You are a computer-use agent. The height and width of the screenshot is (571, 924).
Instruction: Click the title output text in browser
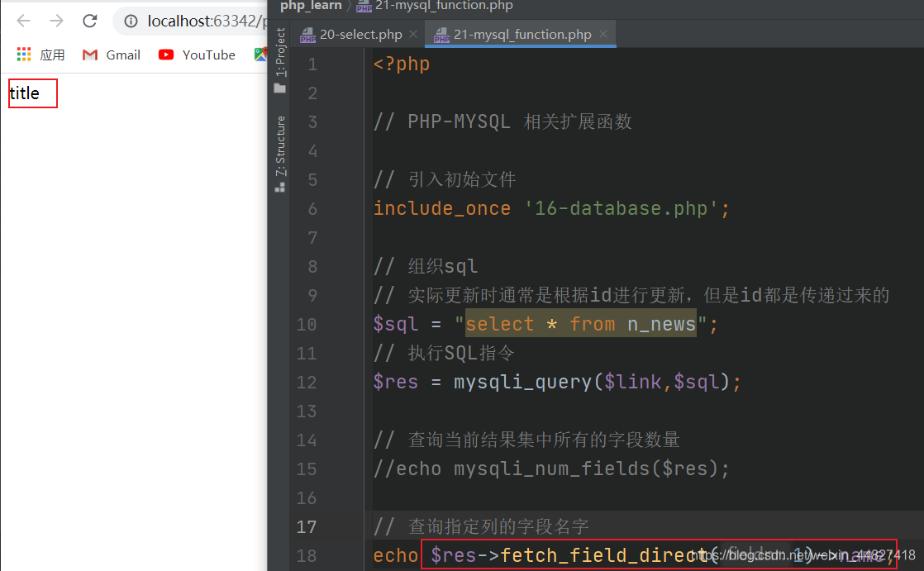[24, 93]
